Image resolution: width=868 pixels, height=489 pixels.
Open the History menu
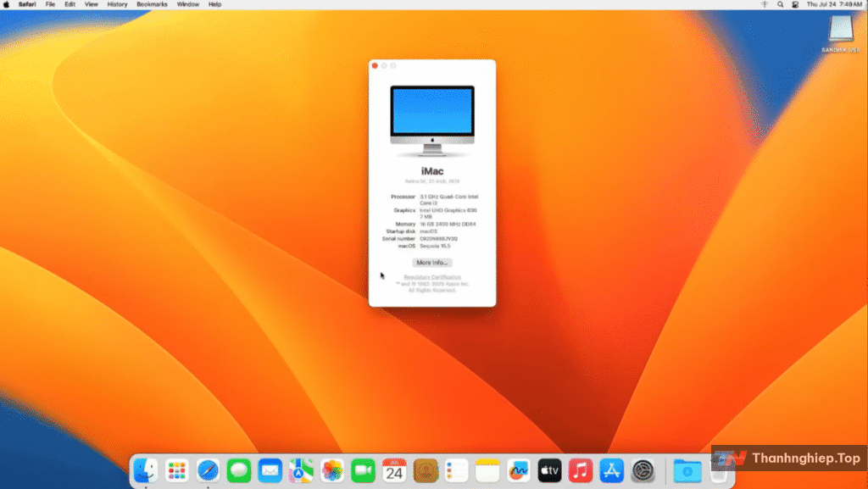click(x=117, y=4)
